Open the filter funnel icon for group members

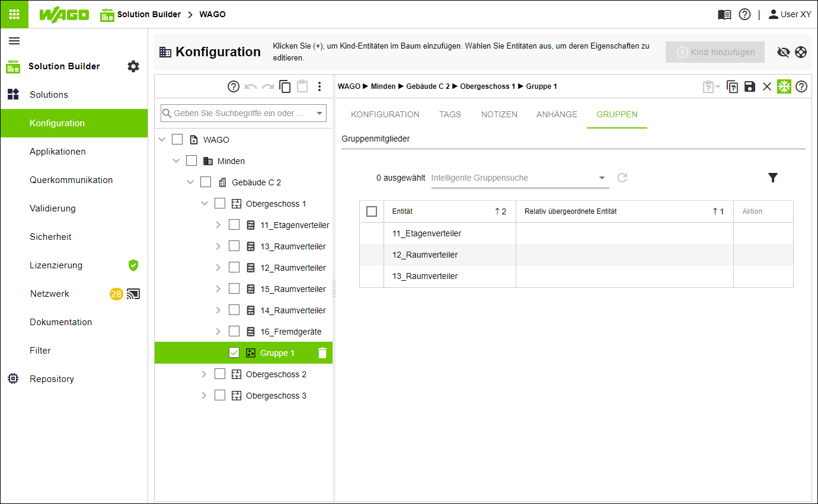[773, 178]
